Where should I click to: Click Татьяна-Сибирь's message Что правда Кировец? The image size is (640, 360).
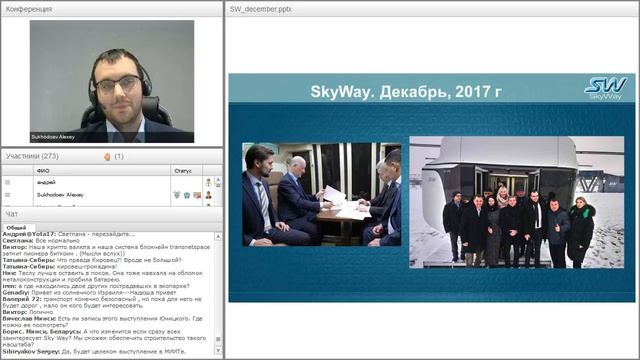click(92, 260)
